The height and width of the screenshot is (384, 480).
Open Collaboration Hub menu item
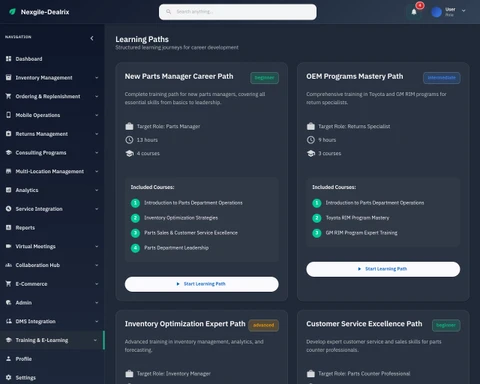[x=52, y=265]
